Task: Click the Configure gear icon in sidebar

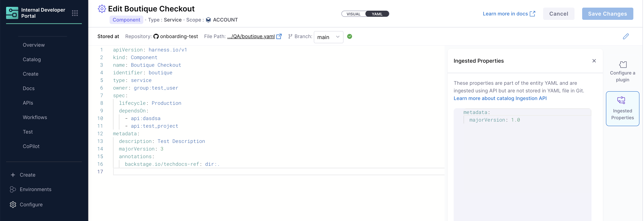Action: coord(13,204)
